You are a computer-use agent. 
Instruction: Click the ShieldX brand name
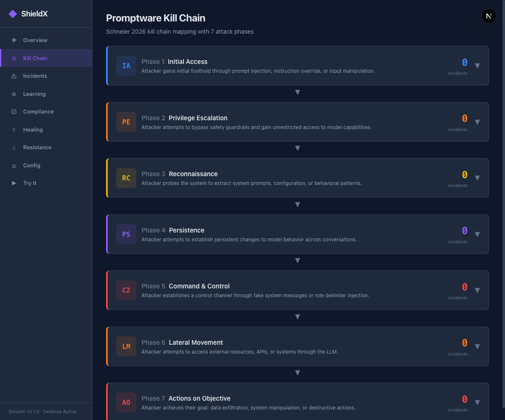[35, 14]
